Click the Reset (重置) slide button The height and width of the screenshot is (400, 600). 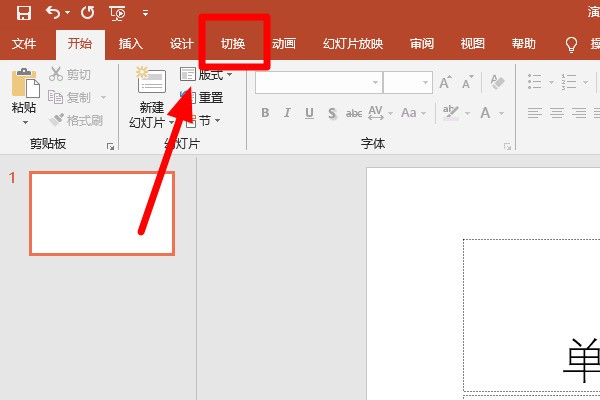pyautogui.click(x=202, y=98)
